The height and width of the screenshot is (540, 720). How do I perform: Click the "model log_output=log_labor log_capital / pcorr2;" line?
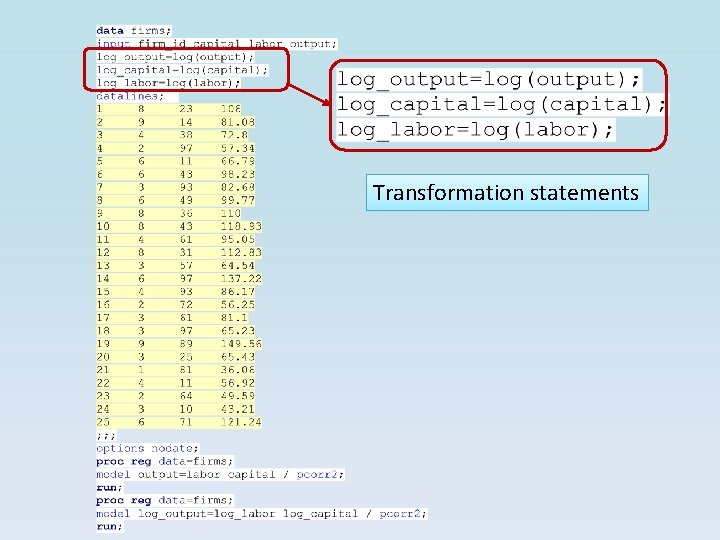[x=261, y=513]
